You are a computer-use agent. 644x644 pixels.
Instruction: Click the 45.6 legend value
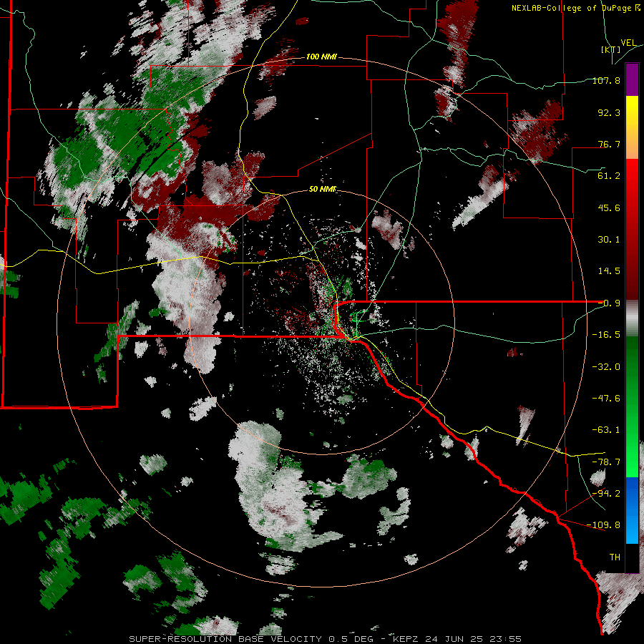point(609,208)
